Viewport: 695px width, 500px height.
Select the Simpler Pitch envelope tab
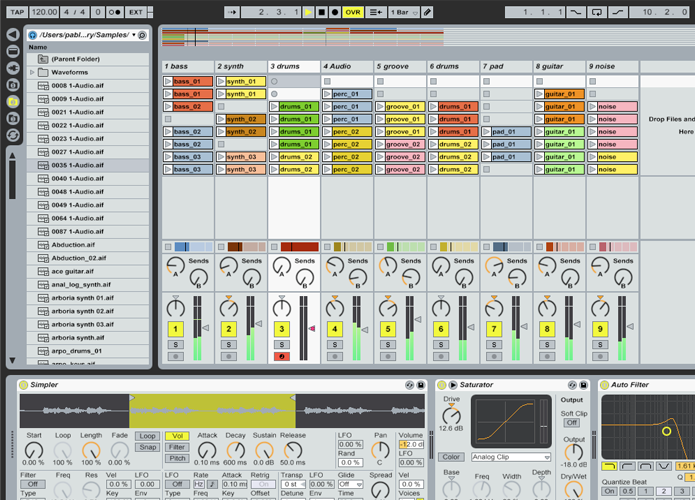[177, 458]
